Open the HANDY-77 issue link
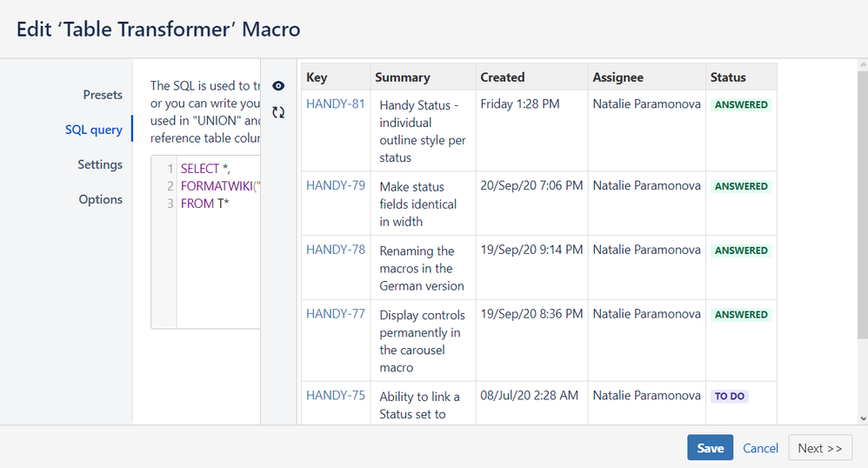868x468 pixels. coord(336,314)
